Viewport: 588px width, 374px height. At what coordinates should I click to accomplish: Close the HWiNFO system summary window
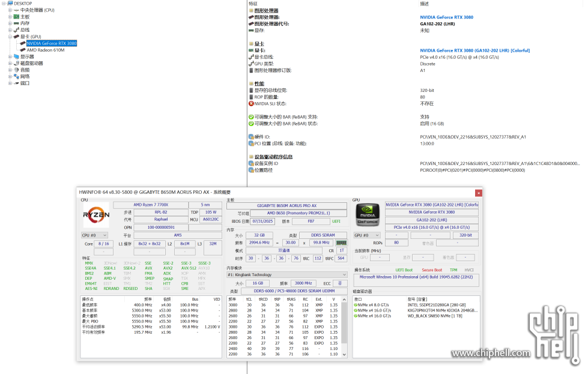pyautogui.click(x=479, y=193)
